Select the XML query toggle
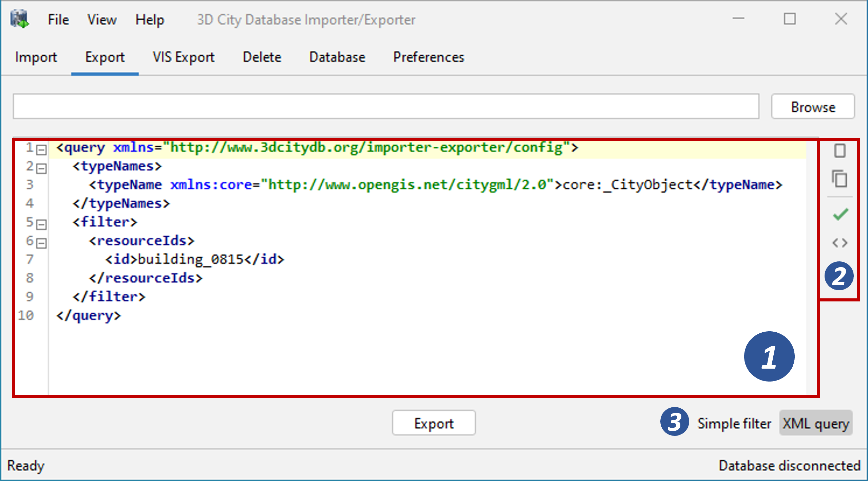The width and height of the screenshot is (868, 481). (x=816, y=423)
